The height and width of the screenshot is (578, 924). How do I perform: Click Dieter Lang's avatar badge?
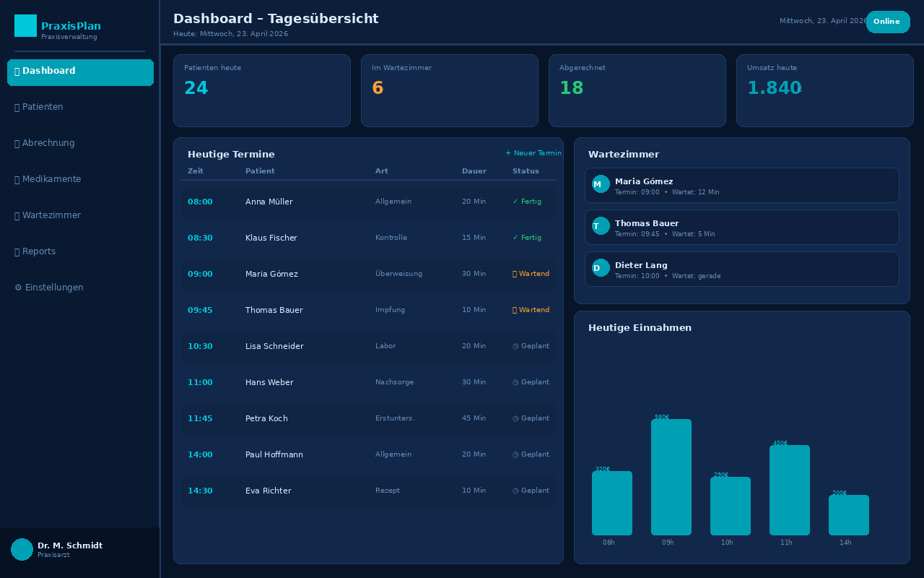coord(599,267)
